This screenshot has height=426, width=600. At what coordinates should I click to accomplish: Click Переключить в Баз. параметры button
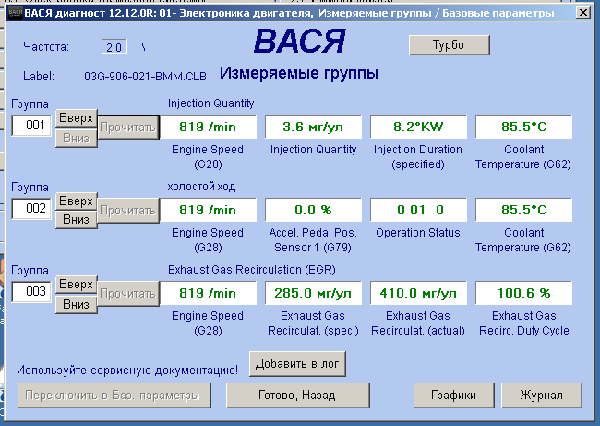114,395
